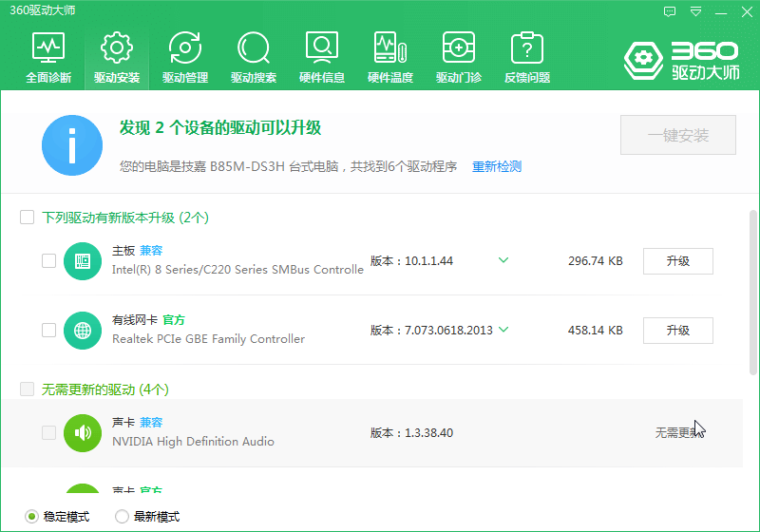Check the 主板 motherboard driver checkbox
Image resolution: width=760 pixels, height=532 pixels.
(48, 260)
